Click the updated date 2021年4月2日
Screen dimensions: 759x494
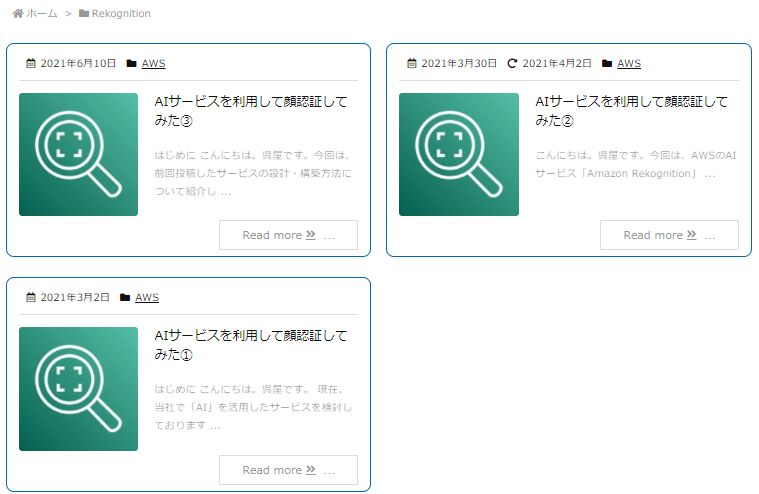tap(557, 63)
